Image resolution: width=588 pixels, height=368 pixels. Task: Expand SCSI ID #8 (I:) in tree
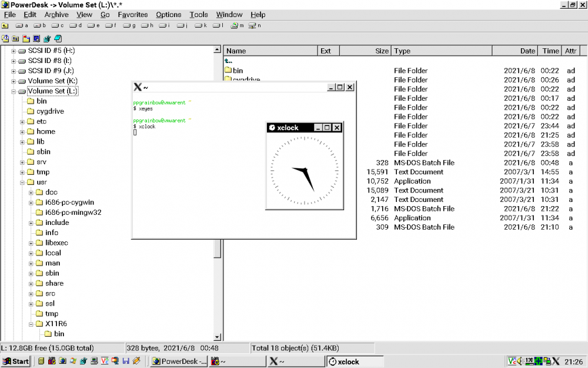[14, 61]
